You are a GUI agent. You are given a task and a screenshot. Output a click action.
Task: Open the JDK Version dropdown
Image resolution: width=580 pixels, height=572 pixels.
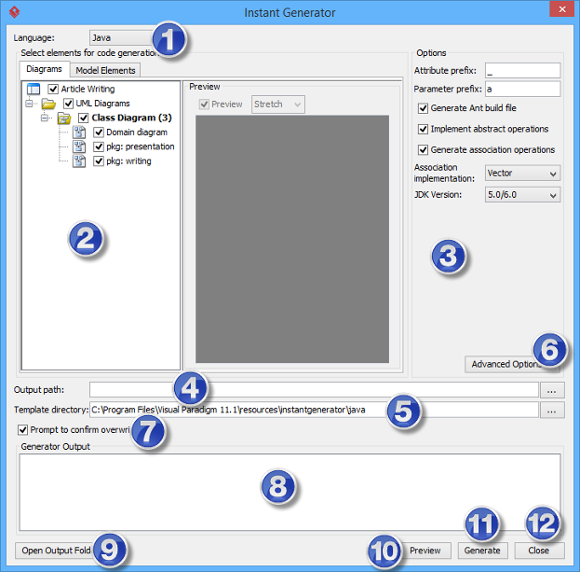[x=522, y=195]
